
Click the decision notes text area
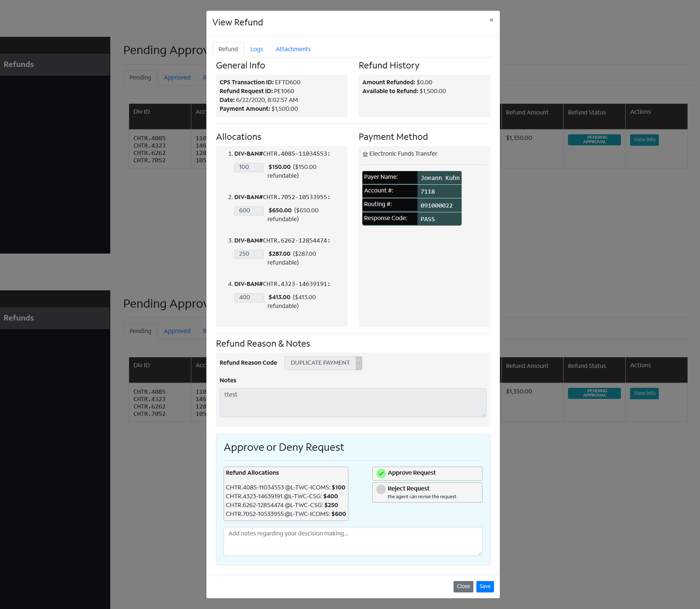pyautogui.click(x=352, y=541)
